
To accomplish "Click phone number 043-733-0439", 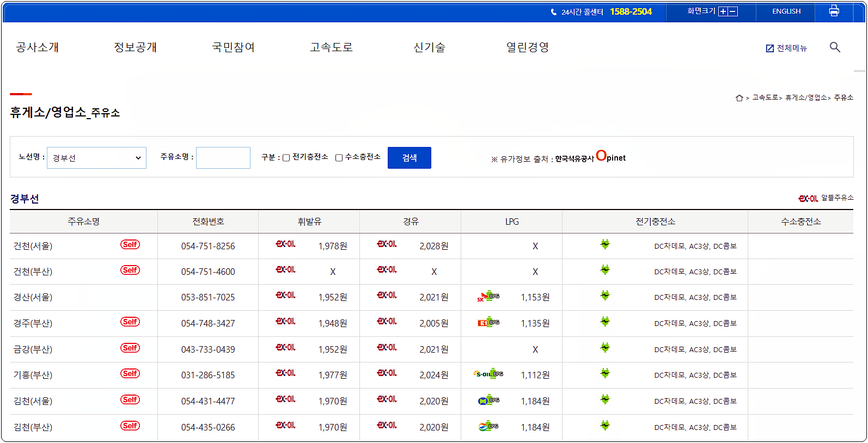I will point(208,349).
